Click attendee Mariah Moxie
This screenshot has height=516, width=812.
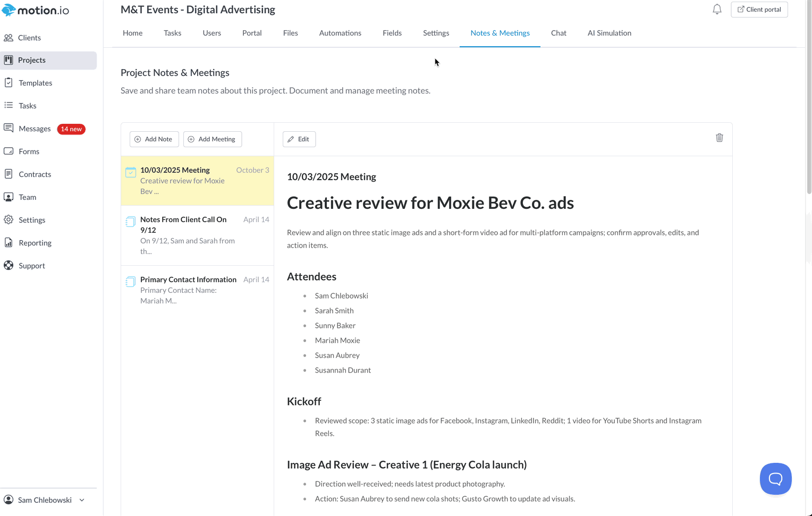point(337,340)
